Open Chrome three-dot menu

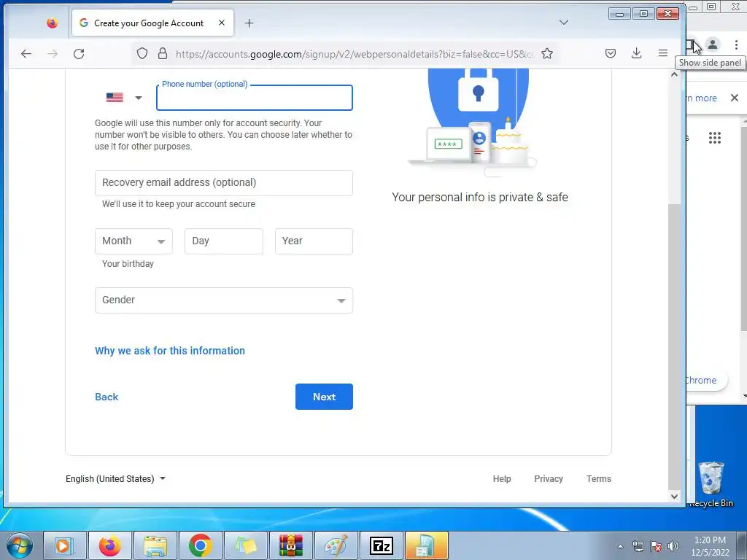point(736,44)
